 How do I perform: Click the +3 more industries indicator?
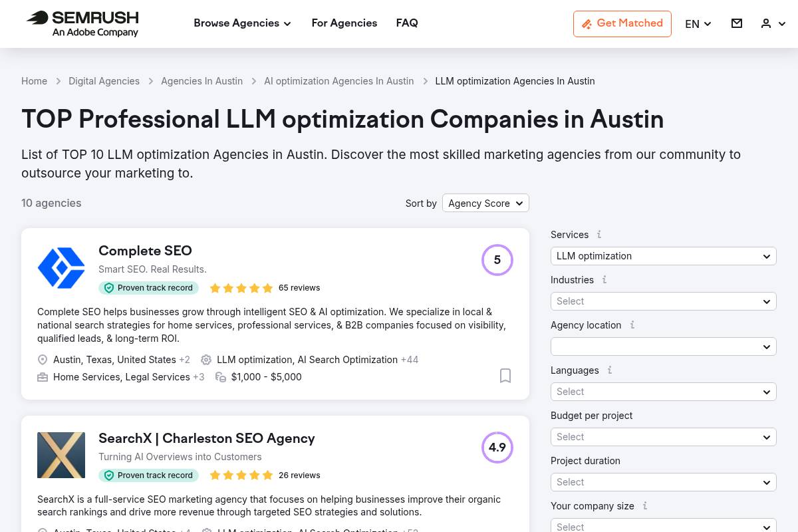[199, 377]
